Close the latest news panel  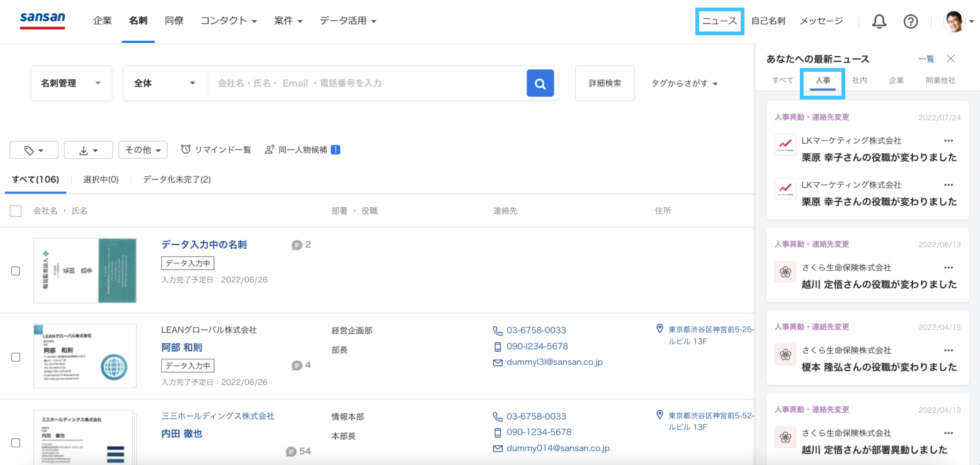point(951,59)
